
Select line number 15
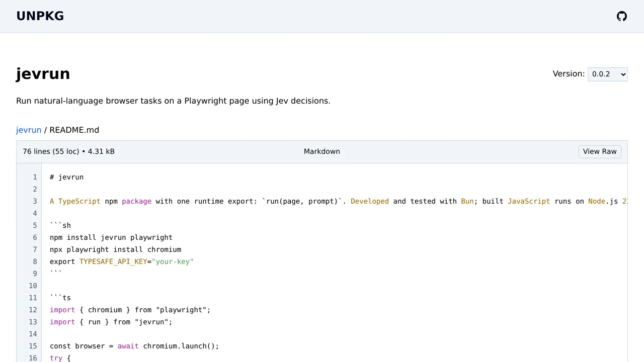[33, 346]
